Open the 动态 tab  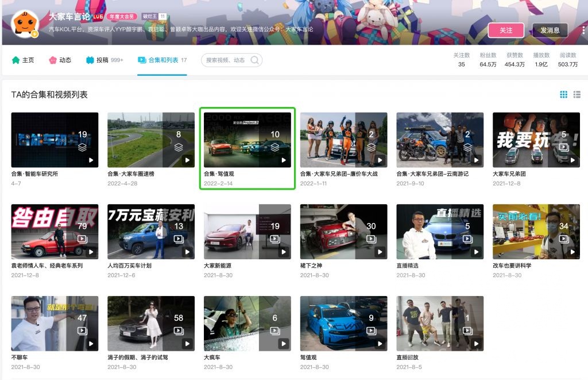60,60
